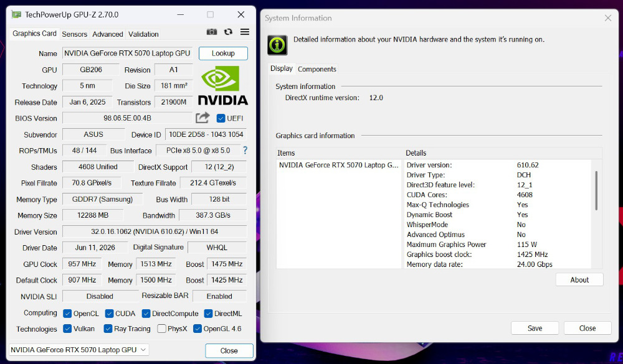The width and height of the screenshot is (623, 364).
Task: Click the GPU Name field
Action: pyautogui.click(x=127, y=53)
